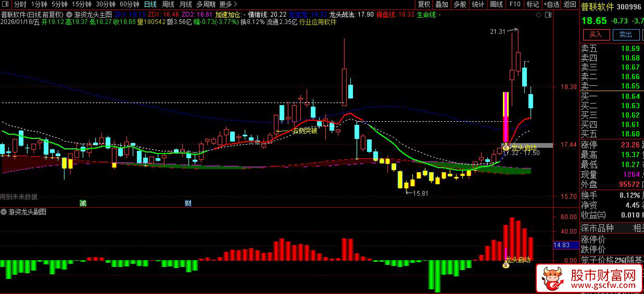Viewport: 644px width, 294px height.
Task: Click the 减 marker on chart axis
Action: point(83,203)
